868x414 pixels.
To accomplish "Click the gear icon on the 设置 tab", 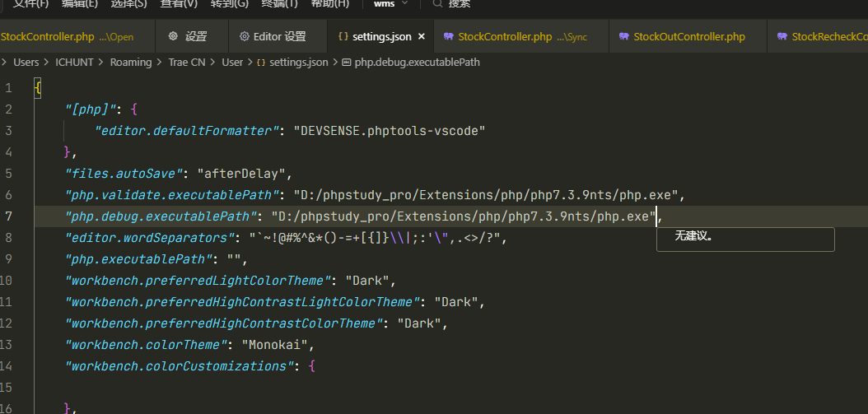I will tap(173, 36).
